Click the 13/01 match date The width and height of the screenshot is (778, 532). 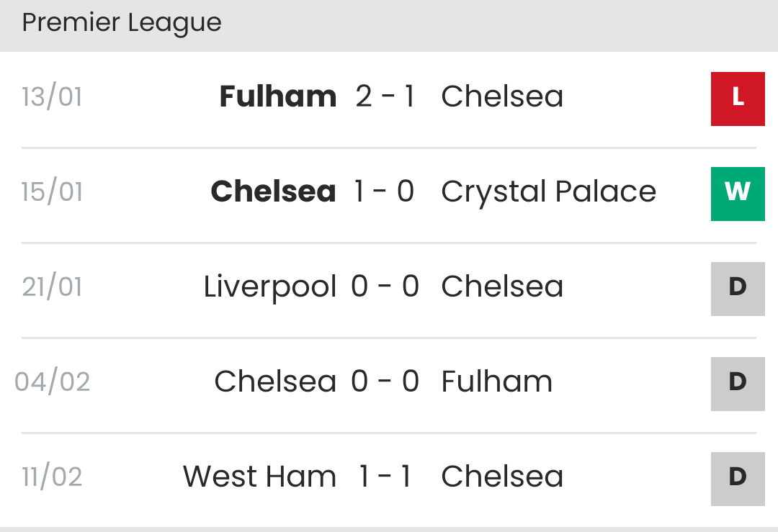52,96
